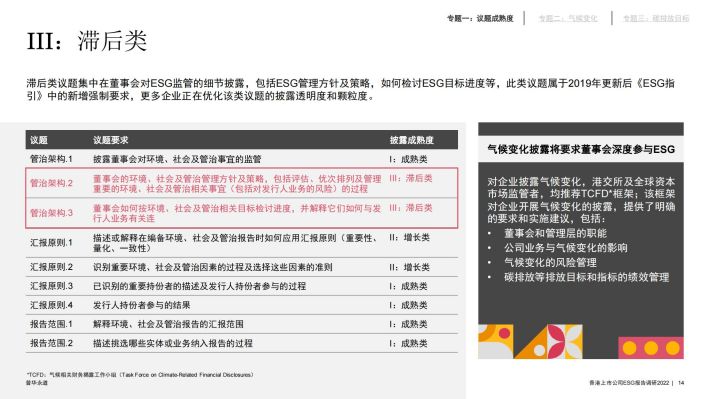Click the 披露成熟度 column header

coord(412,140)
